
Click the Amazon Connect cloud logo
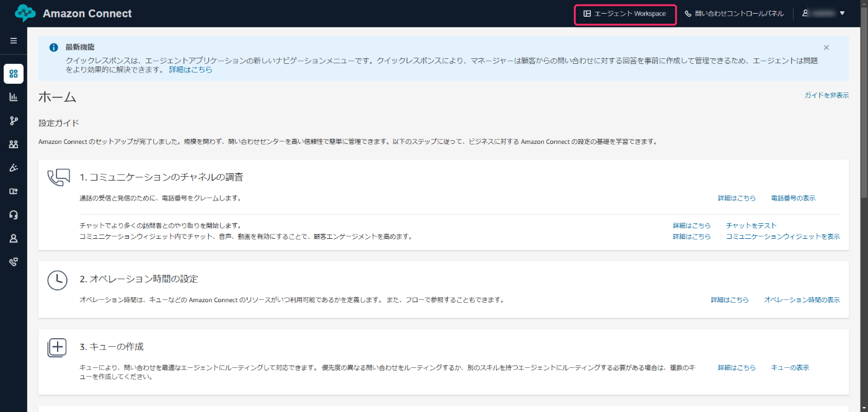pyautogui.click(x=25, y=13)
